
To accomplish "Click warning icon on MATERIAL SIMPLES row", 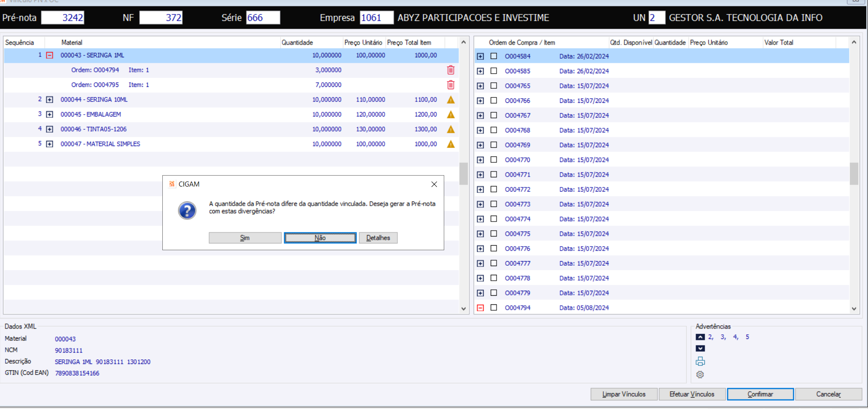I will (451, 144).
